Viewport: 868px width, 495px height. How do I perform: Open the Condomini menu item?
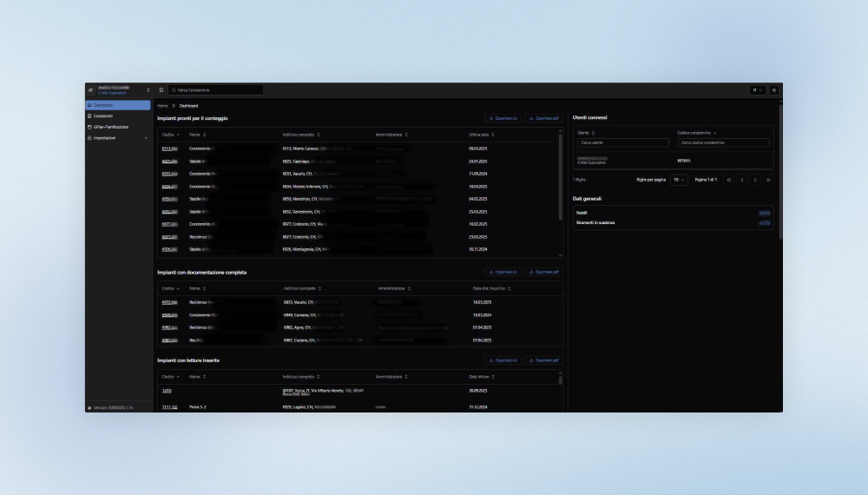(118, 115)
